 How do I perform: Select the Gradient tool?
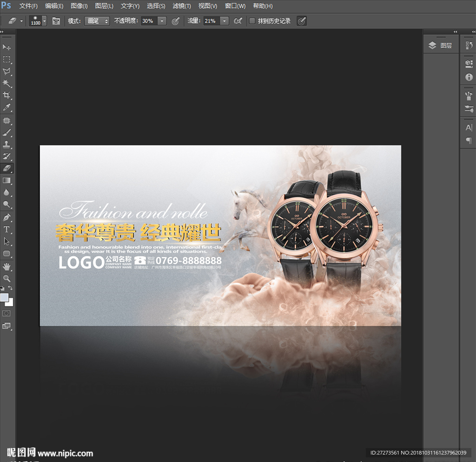7,181
